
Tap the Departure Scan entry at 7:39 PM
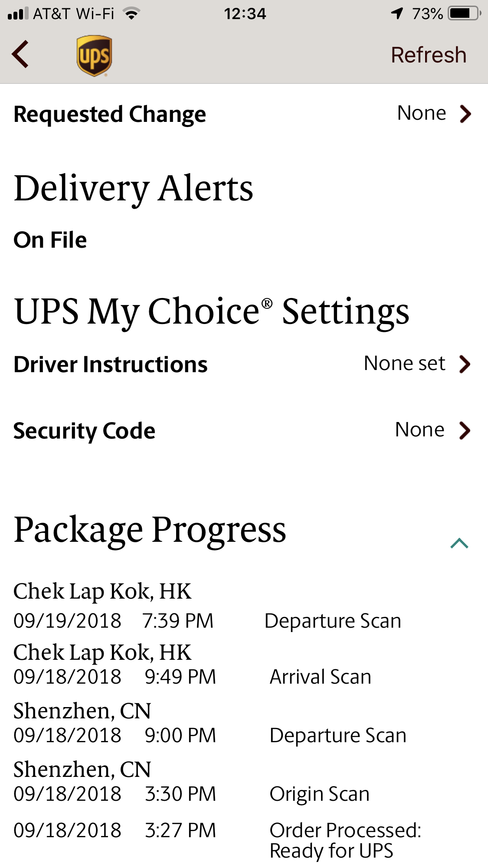[333, 621]
